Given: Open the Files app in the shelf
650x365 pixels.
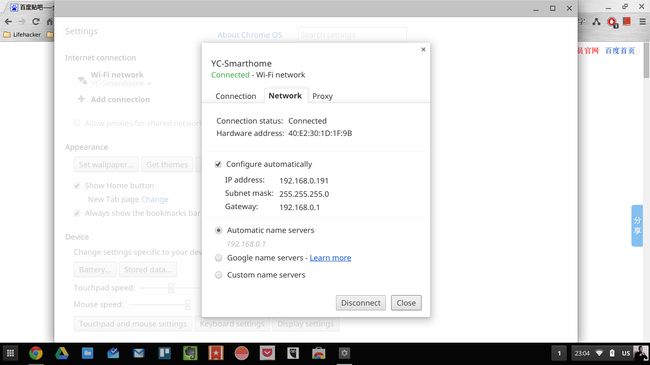Looking at the screenshot, I should coord(87,353).
